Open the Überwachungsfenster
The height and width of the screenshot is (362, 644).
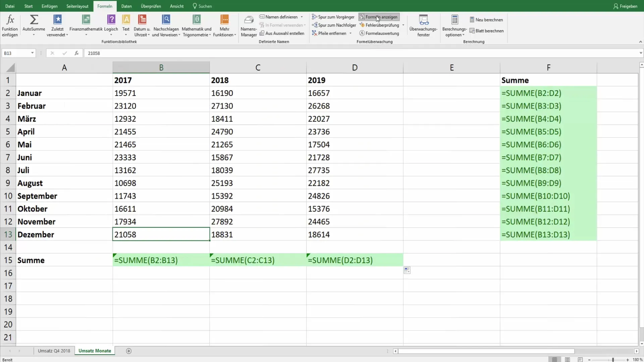click(x=424, y=26)
